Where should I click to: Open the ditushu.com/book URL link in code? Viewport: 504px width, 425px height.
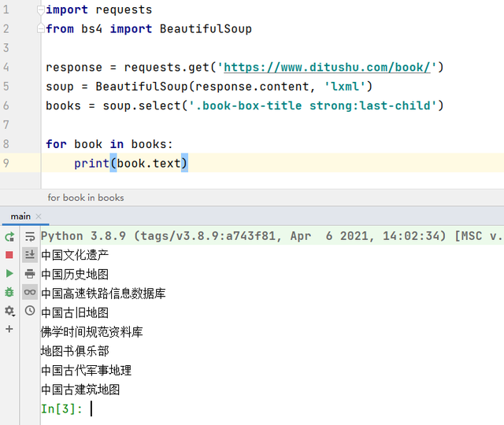tap(327, 68)
